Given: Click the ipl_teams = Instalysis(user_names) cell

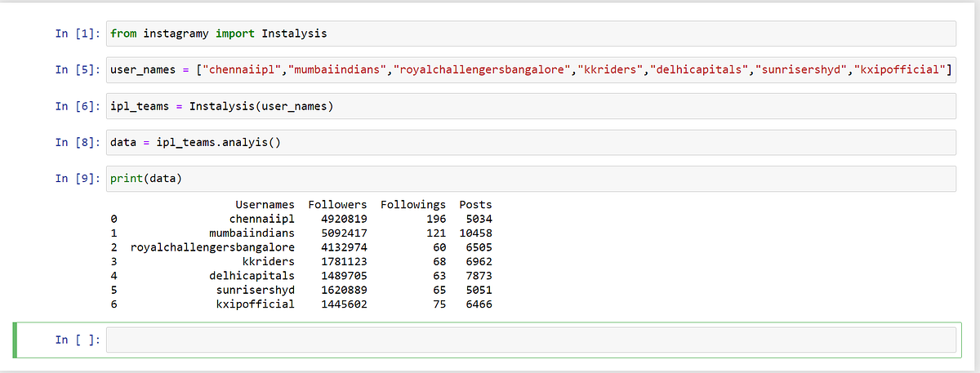Looking at the screenshot, I should (531, 106).
